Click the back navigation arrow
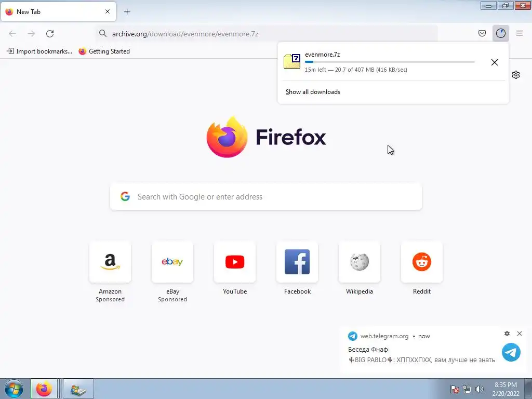 (12, 34)
